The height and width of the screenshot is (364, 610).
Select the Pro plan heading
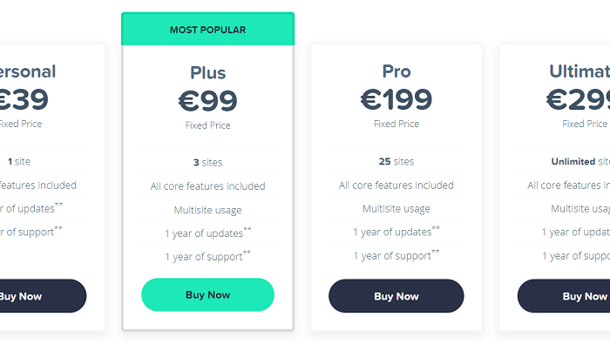396,71
